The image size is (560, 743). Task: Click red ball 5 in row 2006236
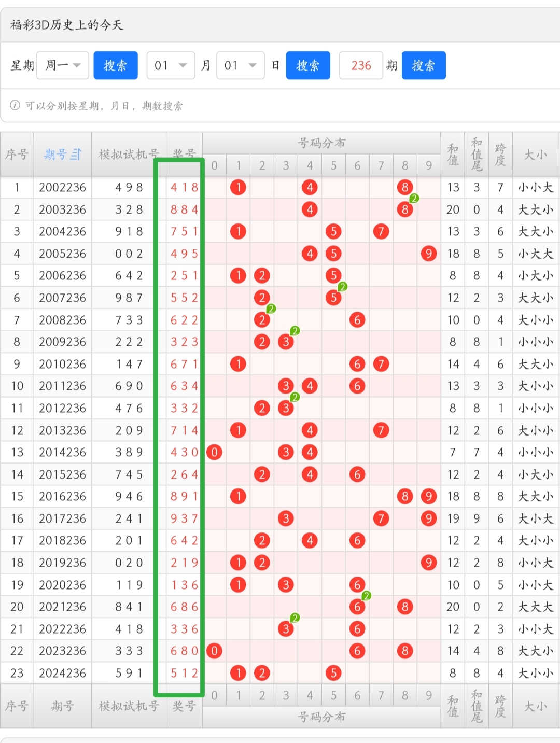click(333, 275)
